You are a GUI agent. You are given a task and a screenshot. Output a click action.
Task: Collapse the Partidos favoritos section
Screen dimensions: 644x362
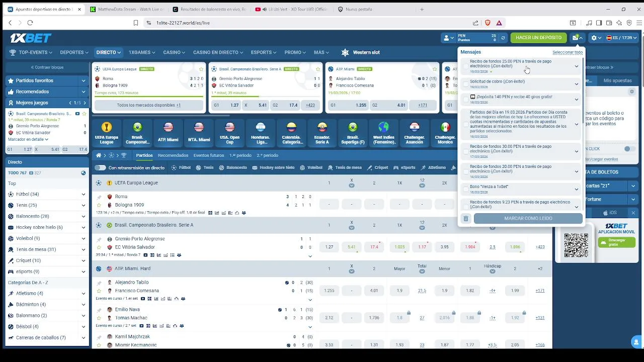84,80
